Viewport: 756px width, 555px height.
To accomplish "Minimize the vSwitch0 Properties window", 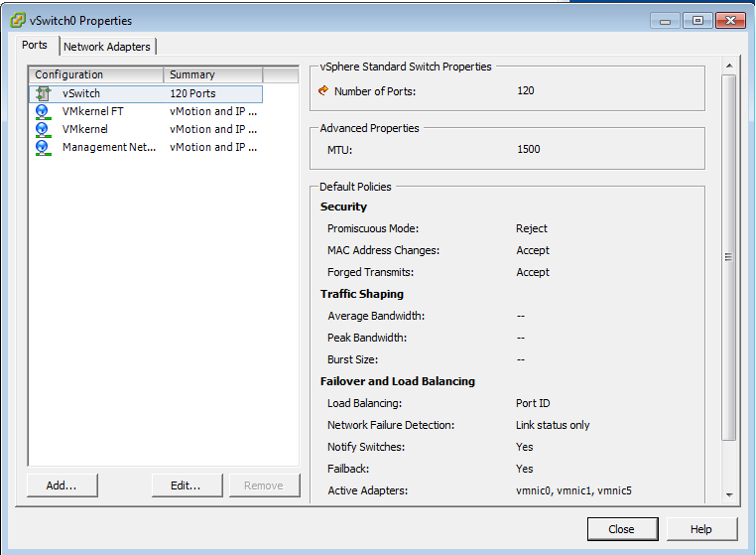I will [x=665, y=21].
